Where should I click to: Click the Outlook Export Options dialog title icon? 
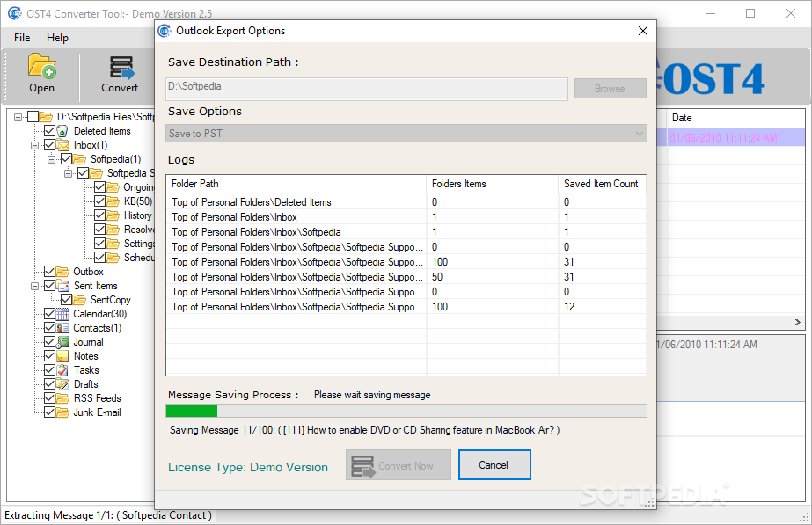pos(165,31)
